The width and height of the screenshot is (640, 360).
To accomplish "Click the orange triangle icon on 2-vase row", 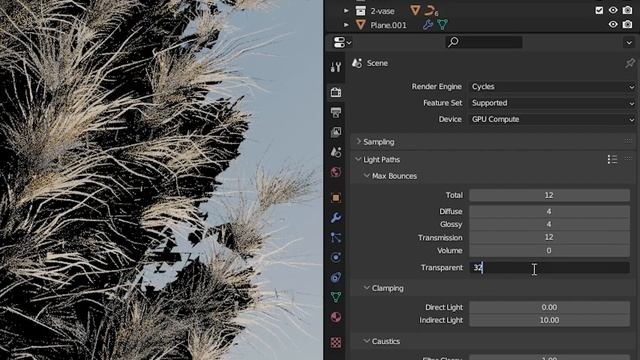I will pyautogui.click(x=415, y=11).
